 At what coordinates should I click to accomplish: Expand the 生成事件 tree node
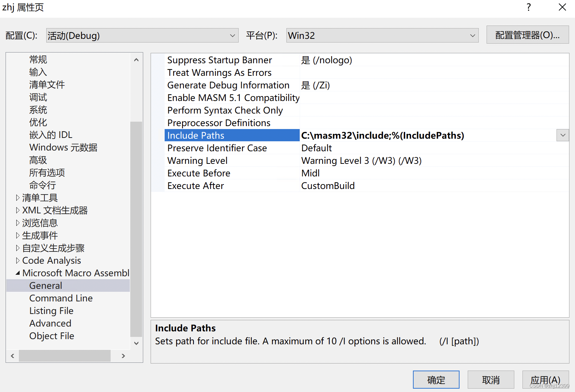coord(18,235)
